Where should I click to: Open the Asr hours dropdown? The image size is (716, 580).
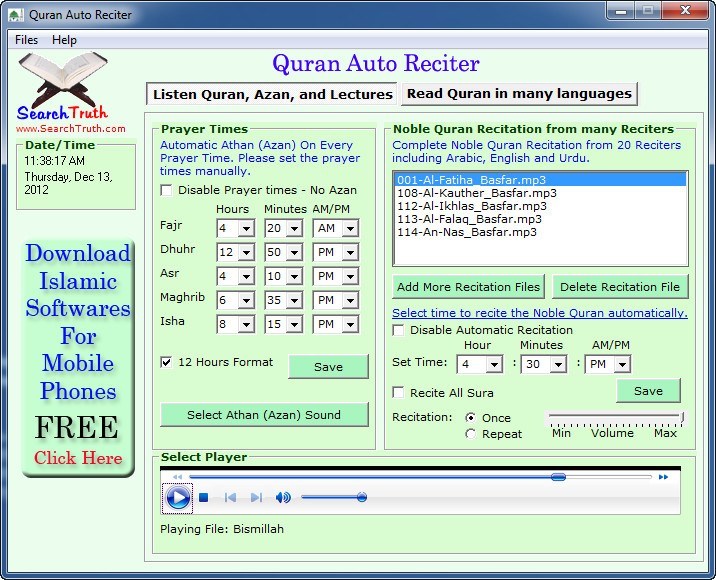pyautogui.click(x=246, y=276)
